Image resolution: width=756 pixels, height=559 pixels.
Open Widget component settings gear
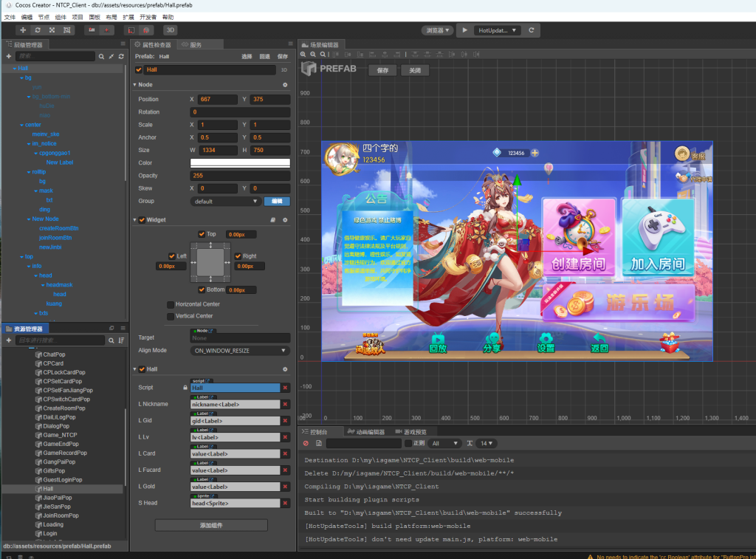coord(285,220)
